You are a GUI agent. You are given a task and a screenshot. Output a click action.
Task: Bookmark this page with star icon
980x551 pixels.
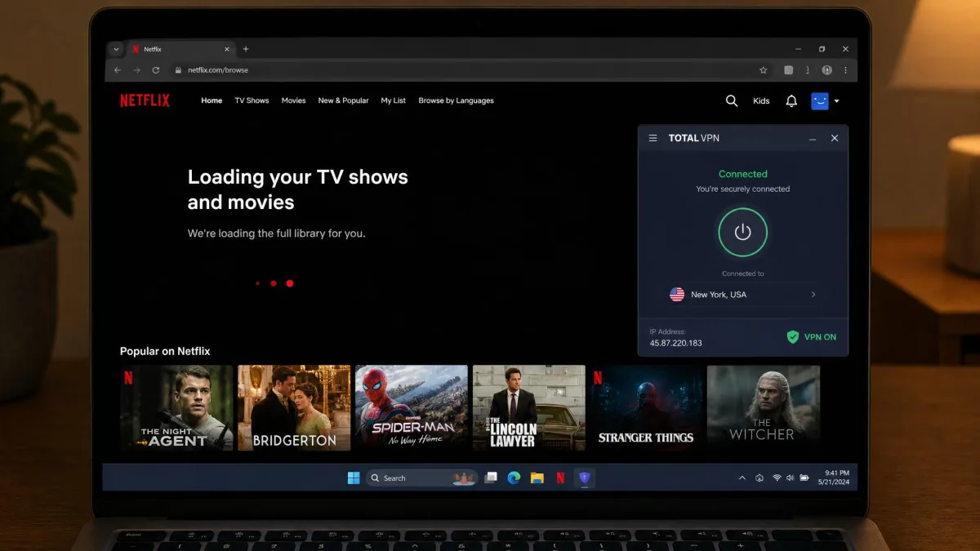click(764, 70)
